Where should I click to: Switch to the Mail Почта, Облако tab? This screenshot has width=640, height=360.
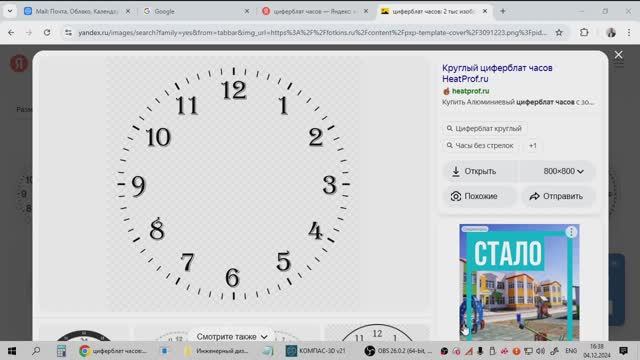pos(76,11)
